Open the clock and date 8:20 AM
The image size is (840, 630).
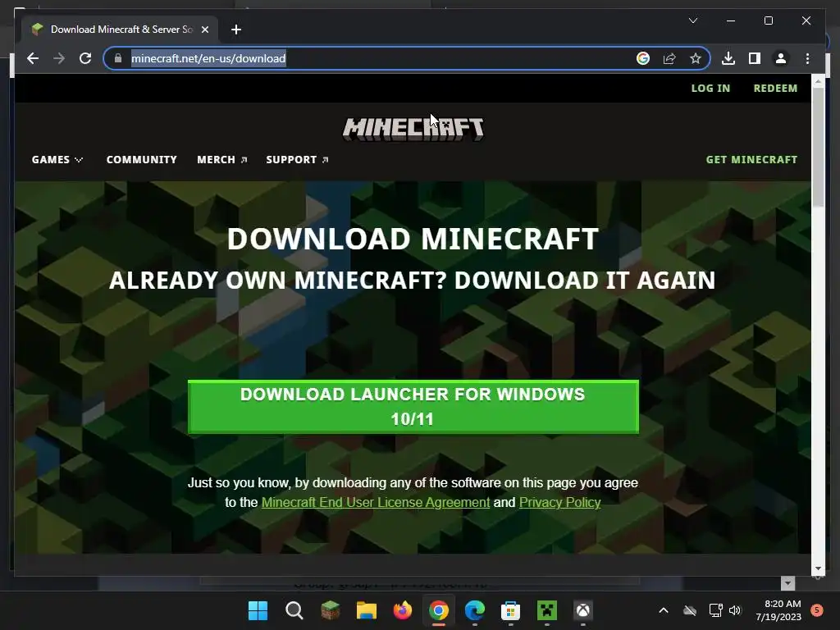coord(778,610)
